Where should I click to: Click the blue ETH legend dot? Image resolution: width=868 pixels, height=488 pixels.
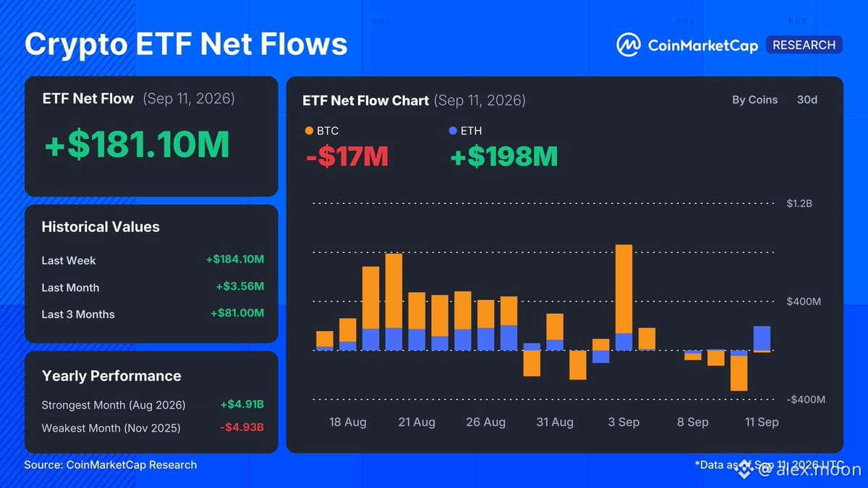453,131
